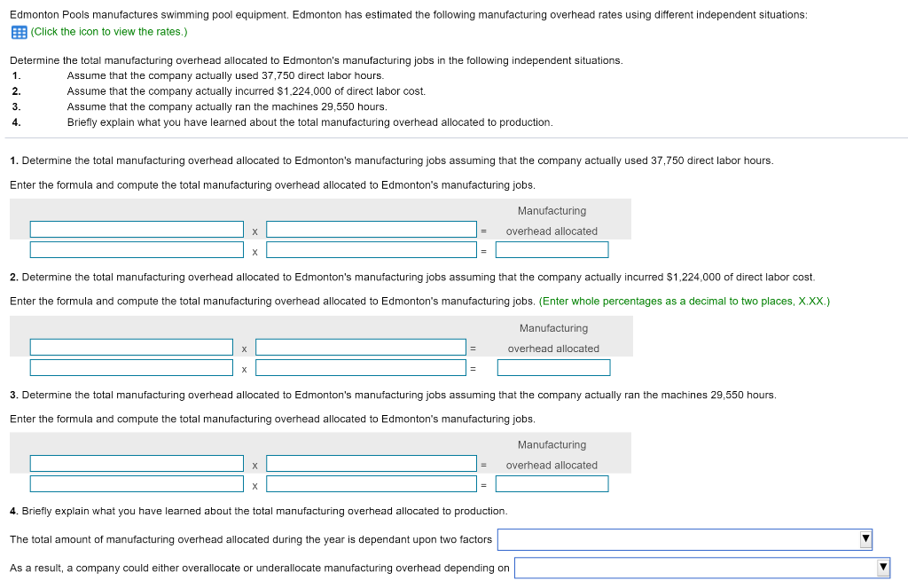Image resolution: width=908 pixels, height=588 pixels.
Task: Click the green 'Enter whole percentages as a decimal' note
Action: pyautogui.click(x=684, y=302)
